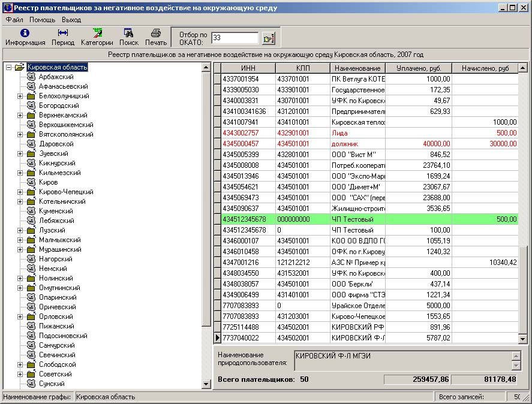Open the Файл menu
This screenshot has width=532, height=404.
point(14,20)
